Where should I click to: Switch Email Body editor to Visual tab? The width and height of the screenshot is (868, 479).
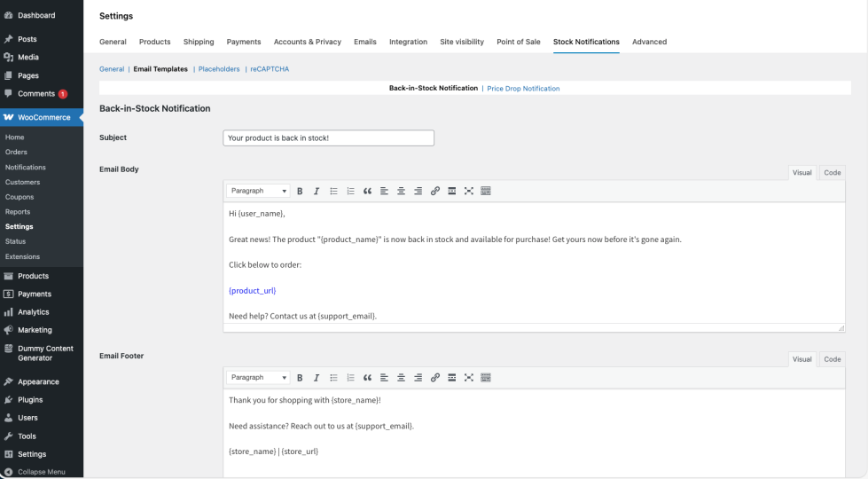[x=802, y=173]
